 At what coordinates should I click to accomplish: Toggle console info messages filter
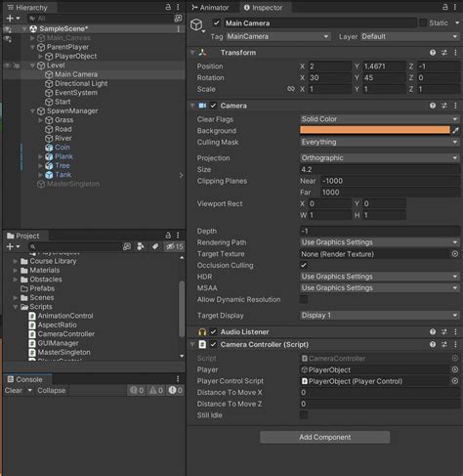pyautogui.click(x=137, y=390)
